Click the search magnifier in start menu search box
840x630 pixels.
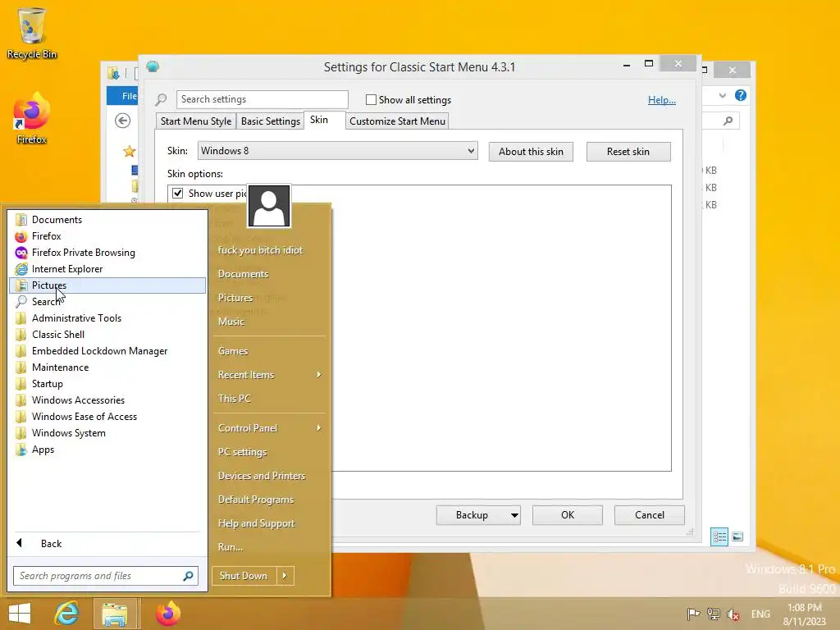tap(188, 576)
